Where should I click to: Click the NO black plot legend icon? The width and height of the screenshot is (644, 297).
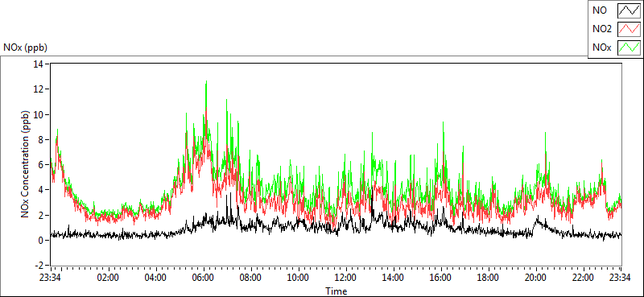(x=629, y=11)
